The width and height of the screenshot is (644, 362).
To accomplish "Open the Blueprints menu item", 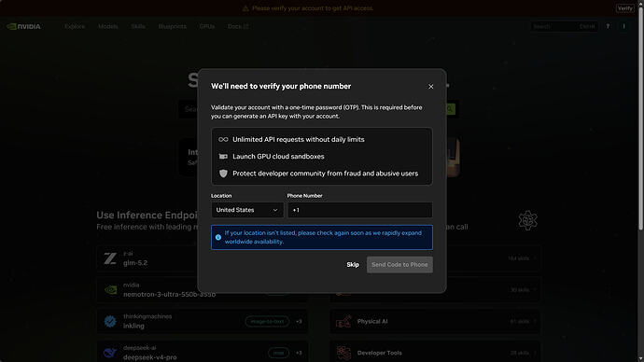I will pyautogui.click(x=172, y=26).
